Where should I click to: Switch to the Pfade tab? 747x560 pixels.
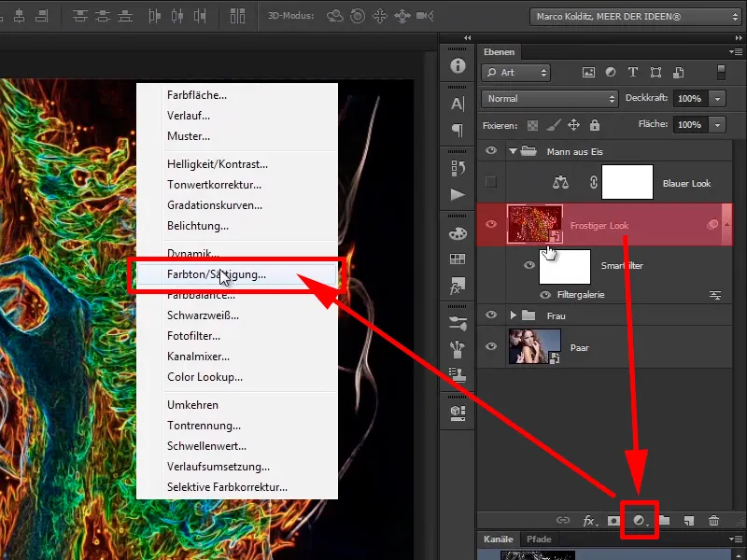point(539,539)
